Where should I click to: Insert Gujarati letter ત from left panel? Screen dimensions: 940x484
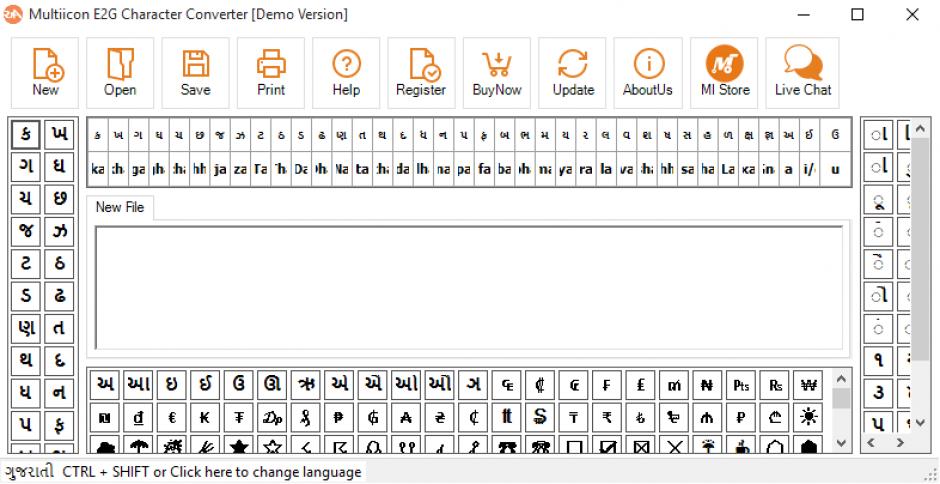point(59,329)
